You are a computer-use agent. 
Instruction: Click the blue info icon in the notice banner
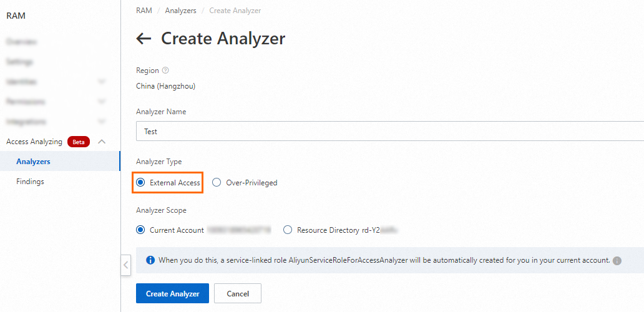150,260
